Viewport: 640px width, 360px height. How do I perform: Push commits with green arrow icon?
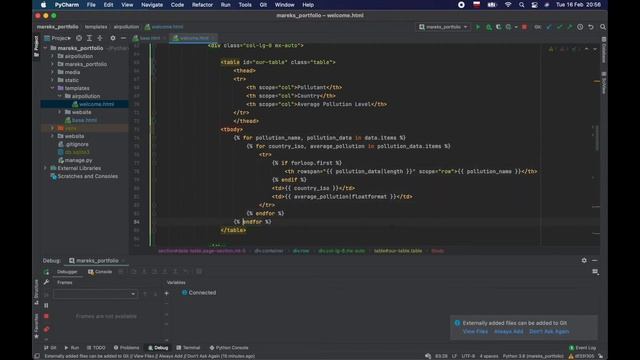[570, 27]
